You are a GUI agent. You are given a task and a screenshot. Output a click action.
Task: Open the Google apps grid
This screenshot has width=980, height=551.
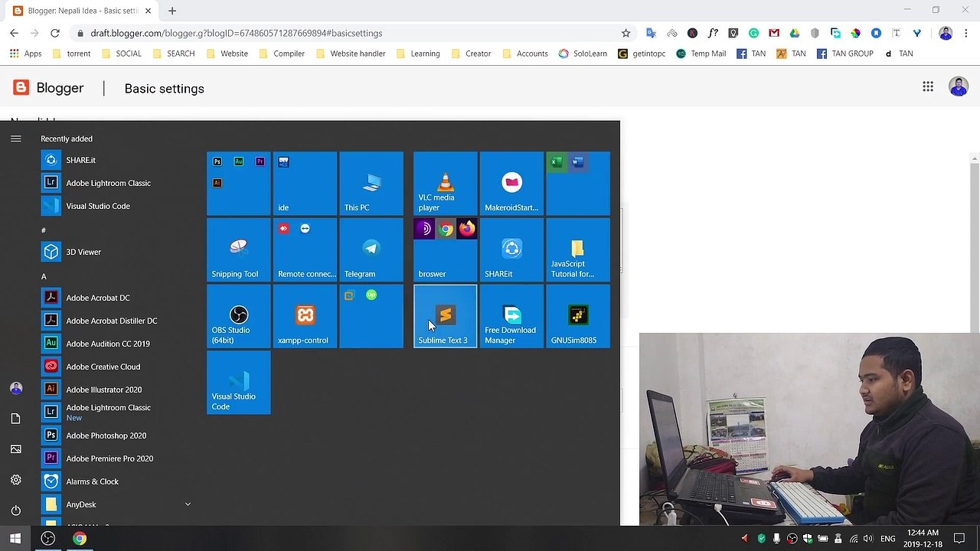pos(928,87)
